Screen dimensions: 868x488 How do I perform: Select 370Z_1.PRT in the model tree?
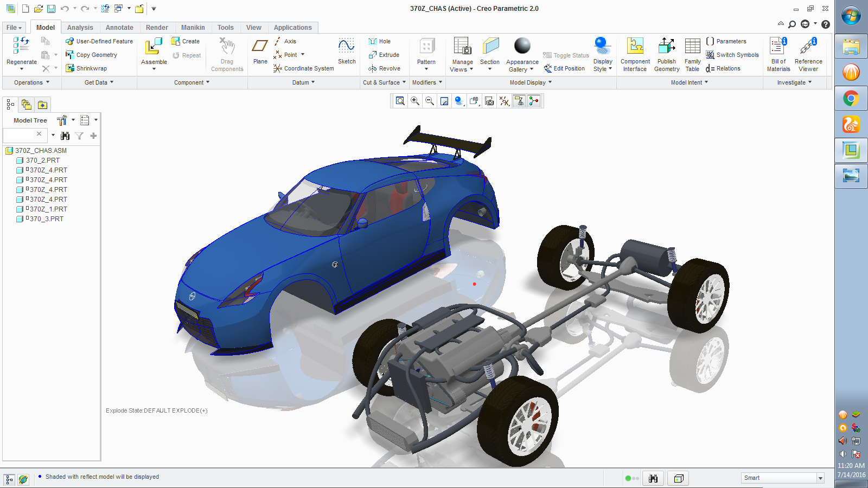click(x=42, y=209)
